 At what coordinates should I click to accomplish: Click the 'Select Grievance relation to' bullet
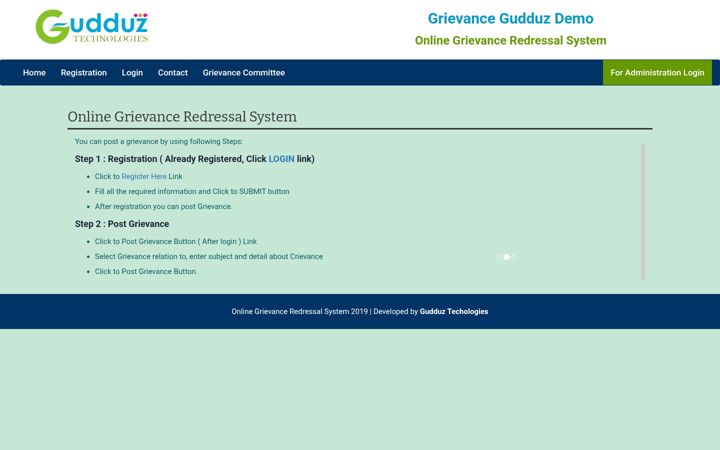[x=209, y=257]
